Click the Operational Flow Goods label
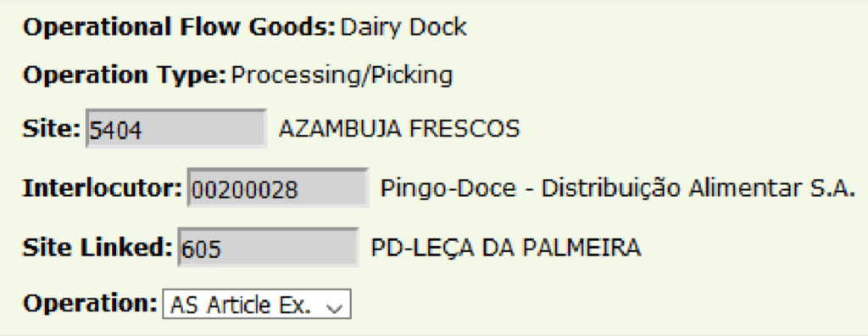 click(x=179, y=27)
